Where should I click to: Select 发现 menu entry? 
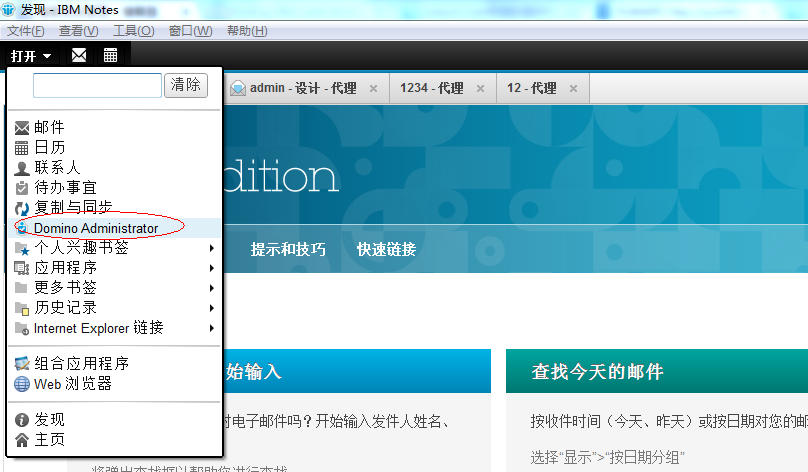(x=114, y=420)
